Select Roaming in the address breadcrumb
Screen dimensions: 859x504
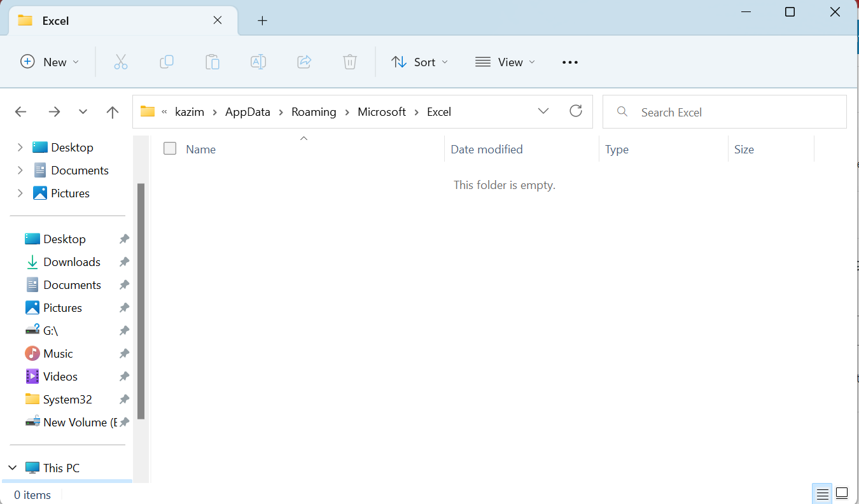click(314, 112)
